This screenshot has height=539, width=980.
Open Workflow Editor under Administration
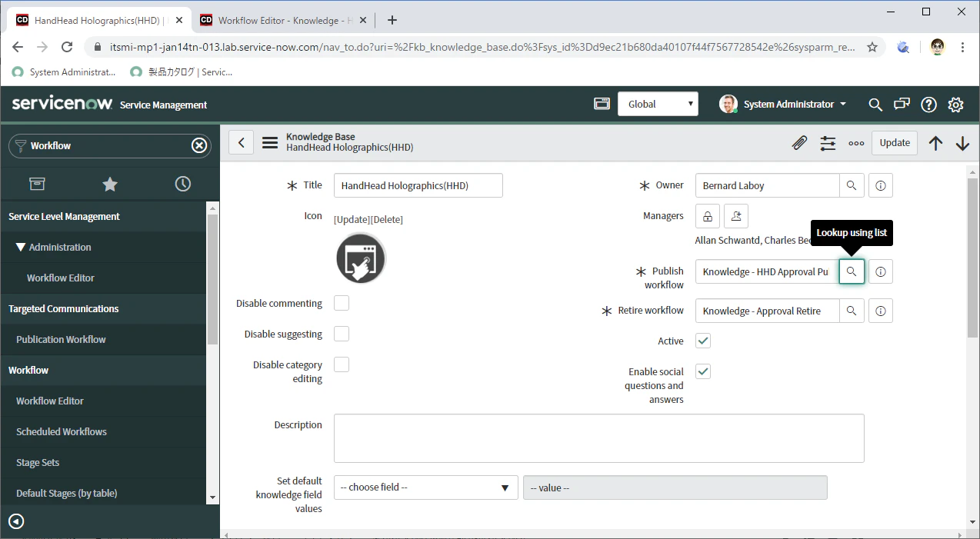point(61,278)
